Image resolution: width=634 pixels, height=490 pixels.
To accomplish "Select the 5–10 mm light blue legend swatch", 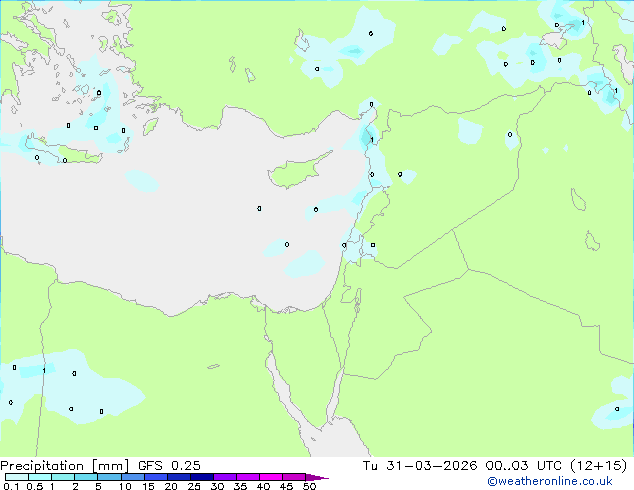I will click(109, 477).
